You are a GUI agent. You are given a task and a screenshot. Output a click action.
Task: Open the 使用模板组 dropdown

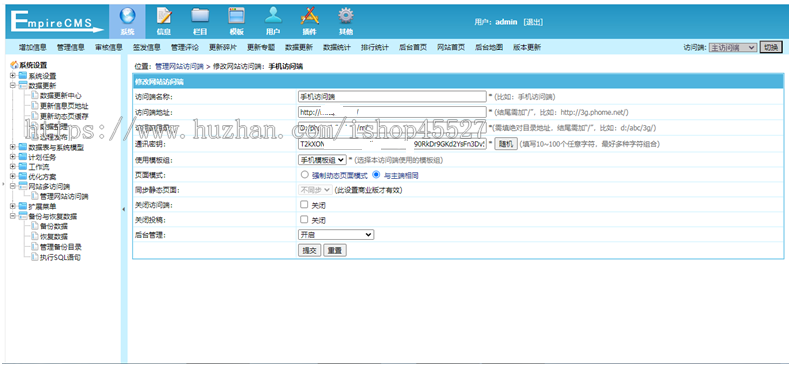click(322, 160)
